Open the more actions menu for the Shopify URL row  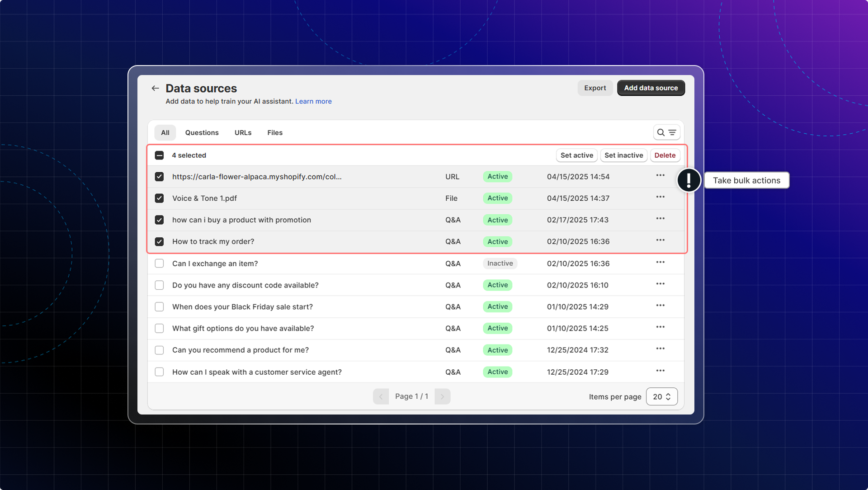pos(660,175)
